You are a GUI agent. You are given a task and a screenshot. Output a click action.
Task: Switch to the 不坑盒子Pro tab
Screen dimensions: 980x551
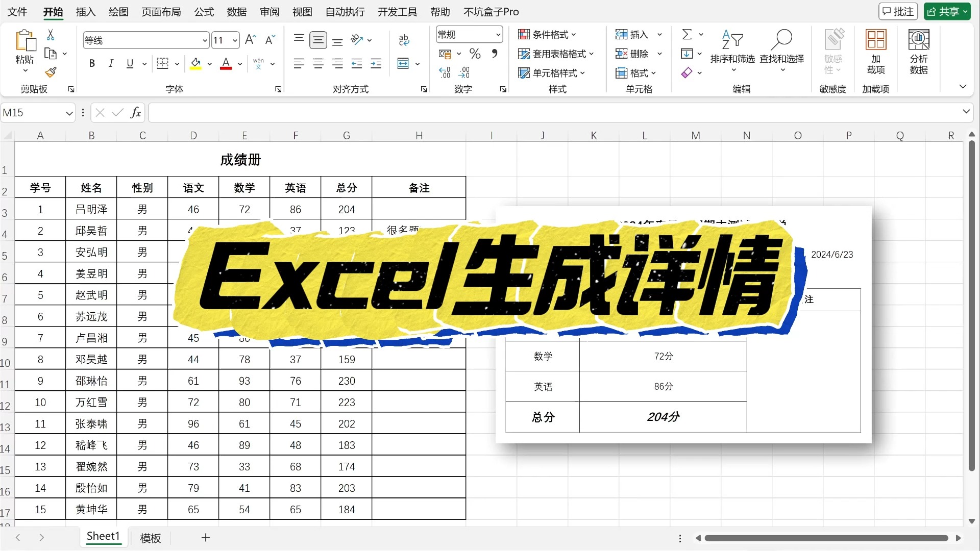491,12
